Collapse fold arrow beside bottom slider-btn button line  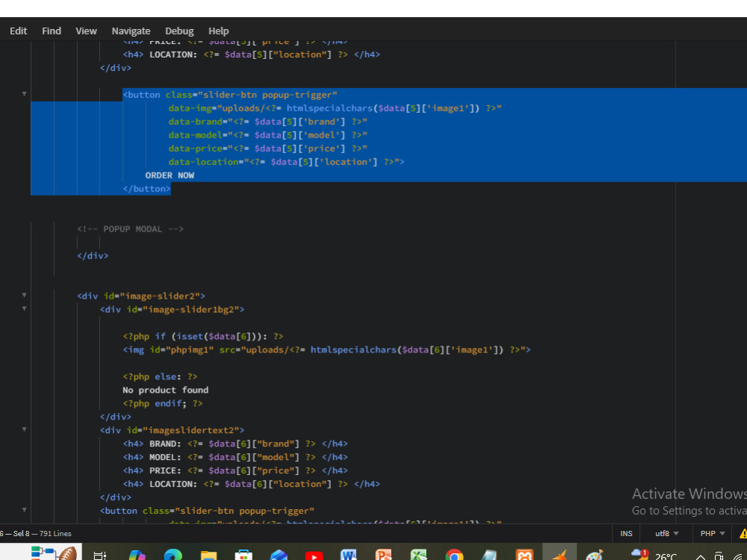25,510
